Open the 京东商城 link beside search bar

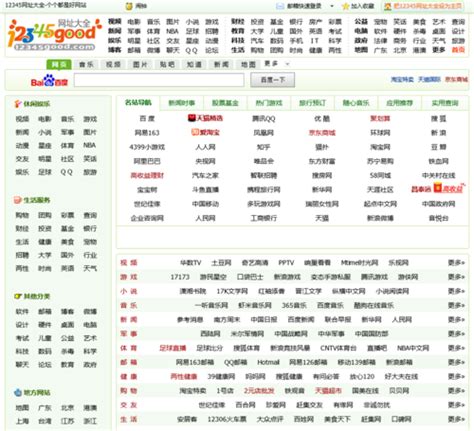[x=456, y=79]
